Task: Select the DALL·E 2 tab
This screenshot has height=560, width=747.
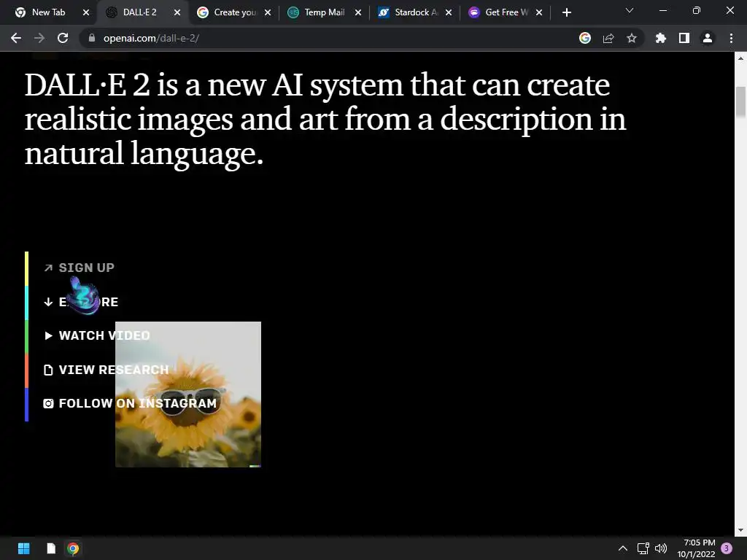Action: click(139, 12)
